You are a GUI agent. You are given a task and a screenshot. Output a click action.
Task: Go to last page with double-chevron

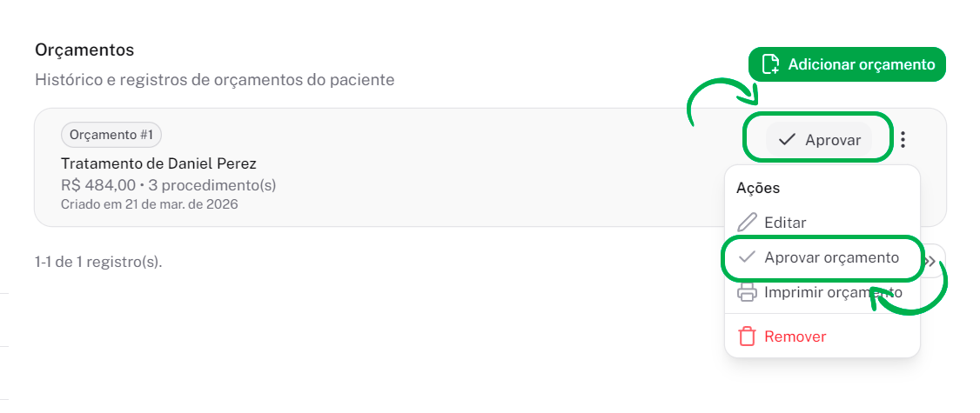coord(932,261)
